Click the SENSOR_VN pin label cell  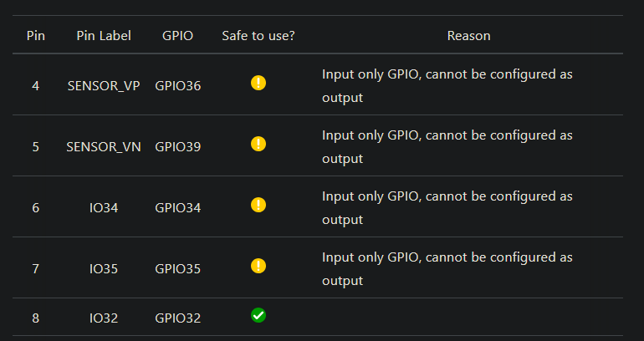click(x=104, y=147)
